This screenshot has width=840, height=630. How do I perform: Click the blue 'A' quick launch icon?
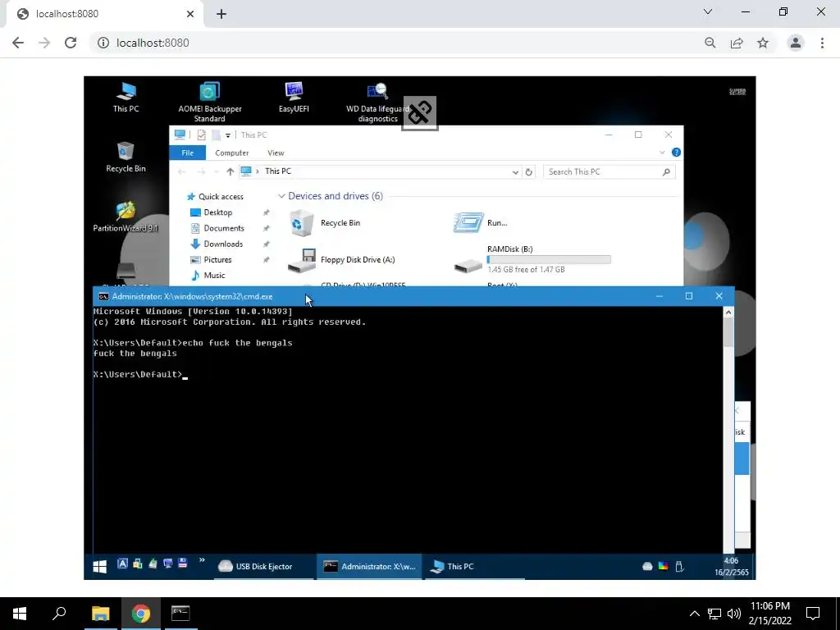[123, 563]
